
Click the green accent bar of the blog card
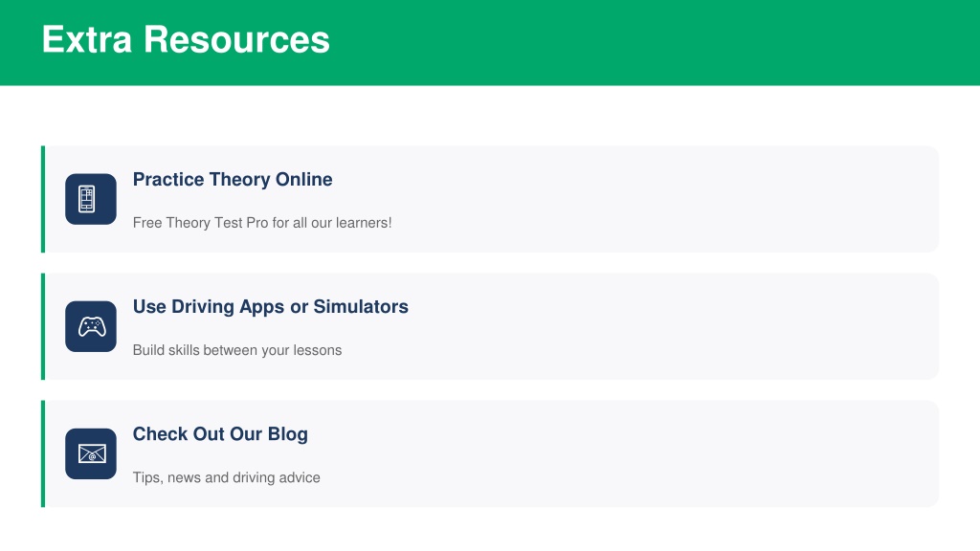[43, 453]
